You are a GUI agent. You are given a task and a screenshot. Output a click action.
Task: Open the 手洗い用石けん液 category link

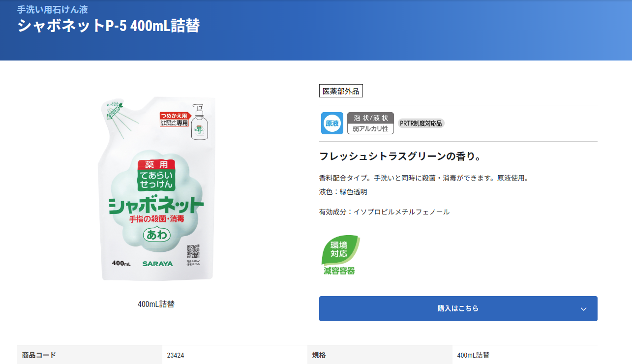point(53,9)
